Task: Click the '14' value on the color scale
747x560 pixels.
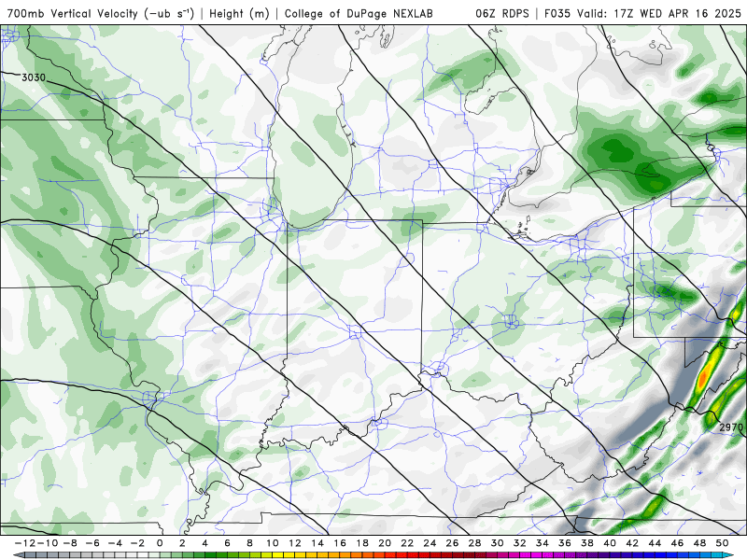Action: click(317, 543)
